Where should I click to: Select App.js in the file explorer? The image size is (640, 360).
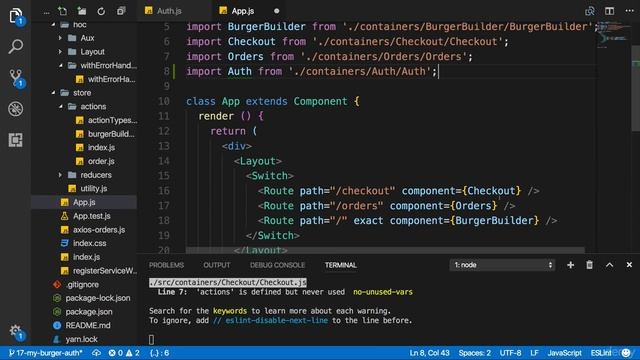(84, 202)
